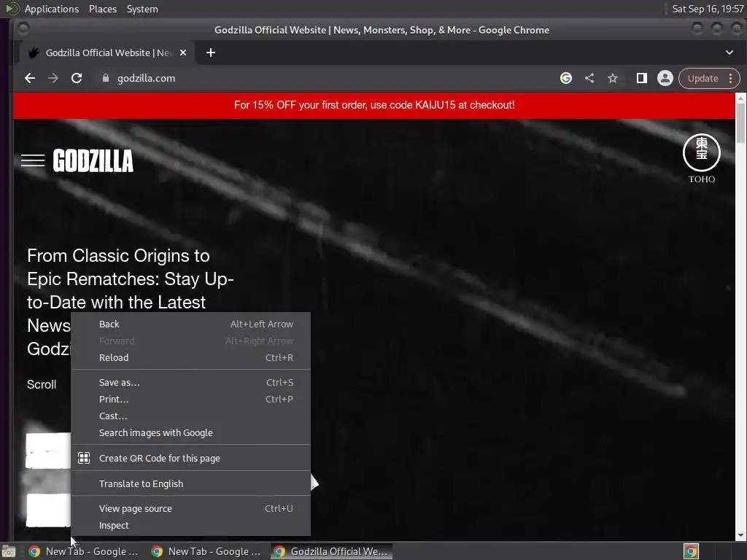This screenshot has height=560, width=747.
Task: Open the Godzilla hamburger menu
Action: coord(33,160)
